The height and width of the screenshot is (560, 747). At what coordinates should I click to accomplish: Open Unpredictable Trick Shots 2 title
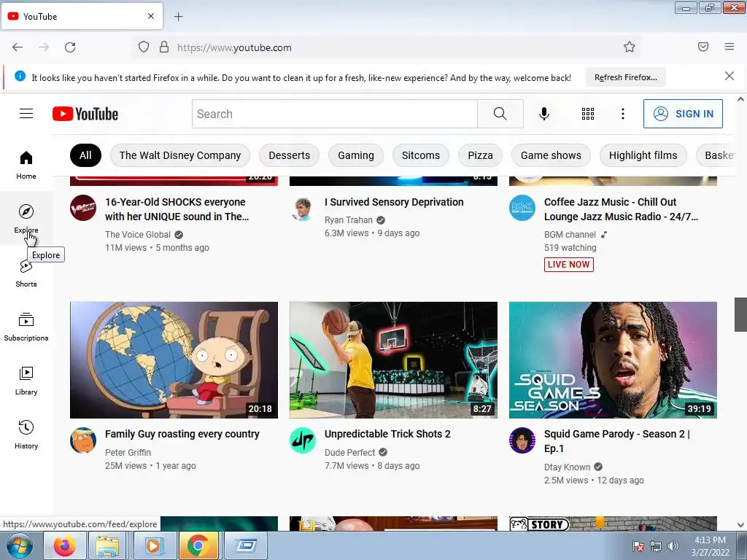pyautogui.click(x=387, y=434)
